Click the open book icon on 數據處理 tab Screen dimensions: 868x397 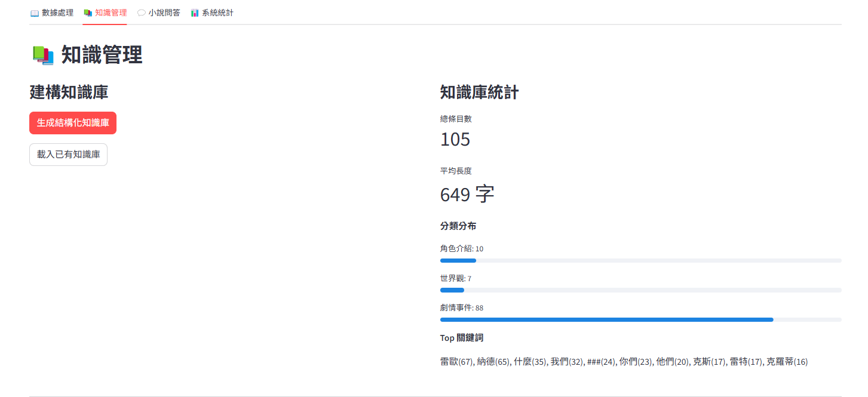35,13
